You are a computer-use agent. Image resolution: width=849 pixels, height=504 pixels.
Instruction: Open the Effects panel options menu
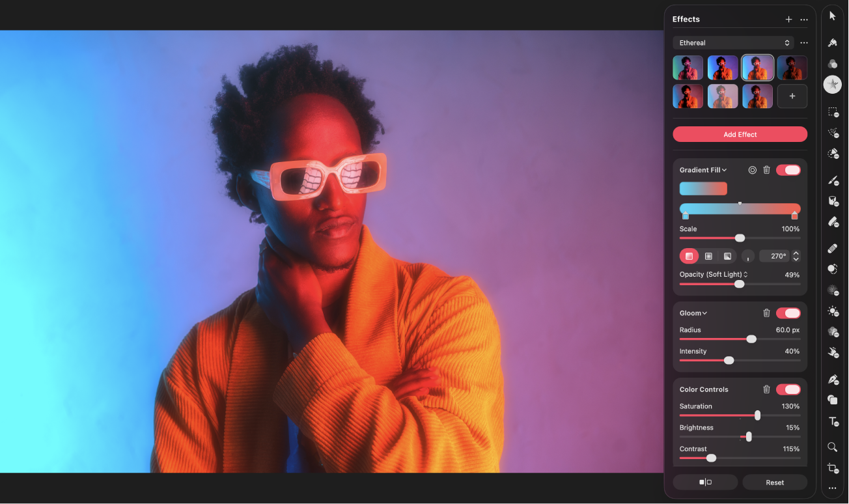point(804,19)
